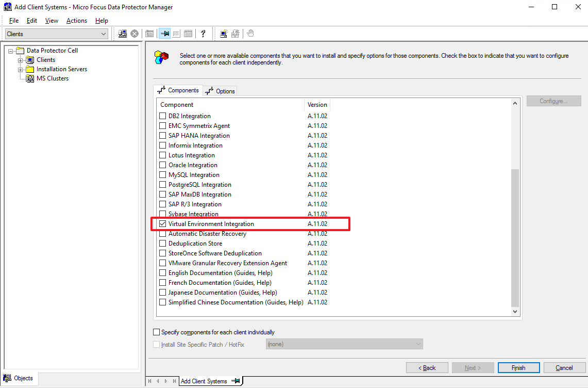Expand the Installation Servers tree node
588x388 pixels.
(x=20, y=70)
